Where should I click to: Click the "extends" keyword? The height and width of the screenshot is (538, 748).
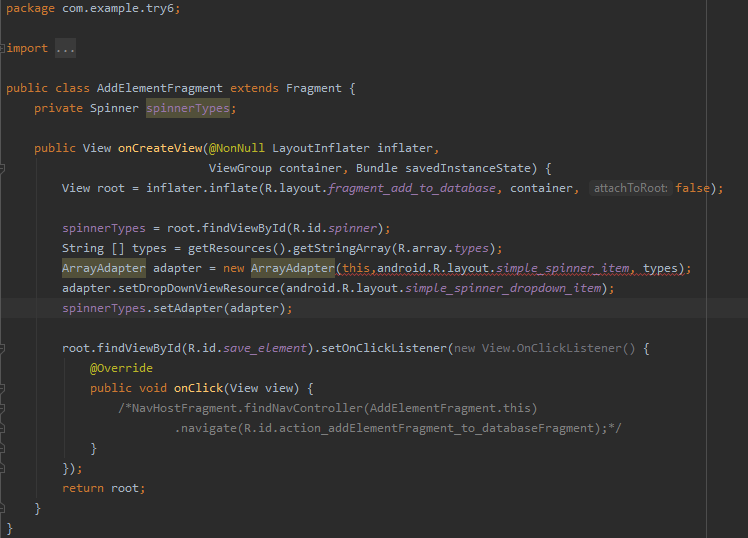coord(254,88)
